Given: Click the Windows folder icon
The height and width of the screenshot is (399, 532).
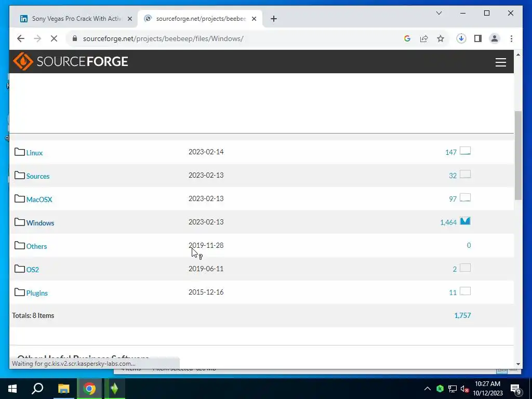Looking at the screenshot, I should [x=20, y=222].
